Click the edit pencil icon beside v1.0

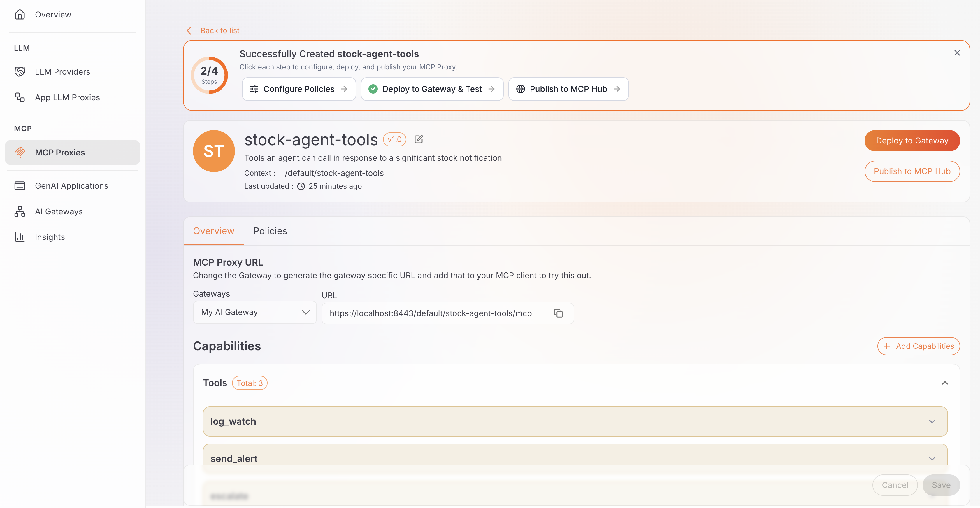coord(419,139)
